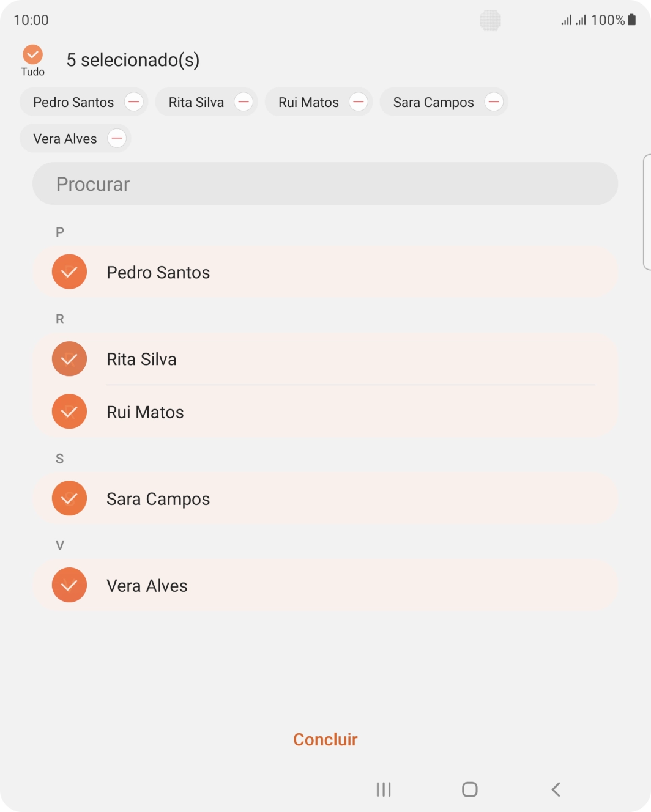
Task: Uncheck Pedro Santos in the contact list
Action: pyautogui.click(x=69, y=272)
